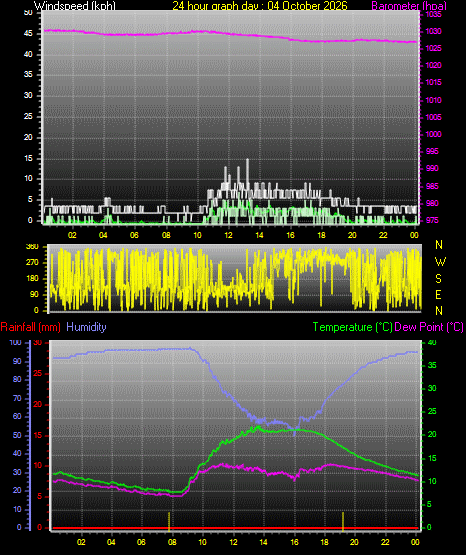Image resolution: width=466 pixels, height=555 pixels.
Task: Click the 100 humidity scale value
Action: tap(16, 342)
